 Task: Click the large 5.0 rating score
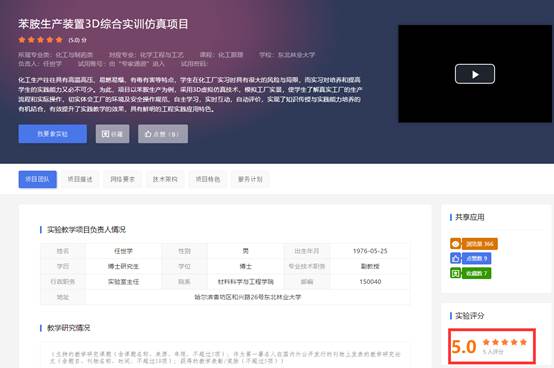pyautogui.click(x=464, y=347)
